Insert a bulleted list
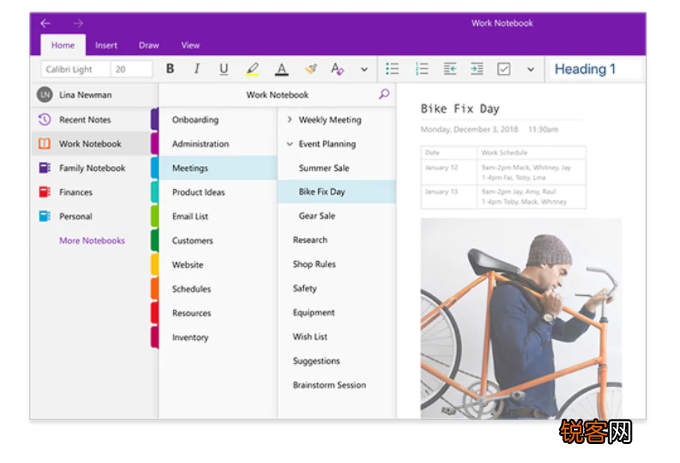This screenshot has width=680, height=463. pyautogui.click(x=392, y=69)
